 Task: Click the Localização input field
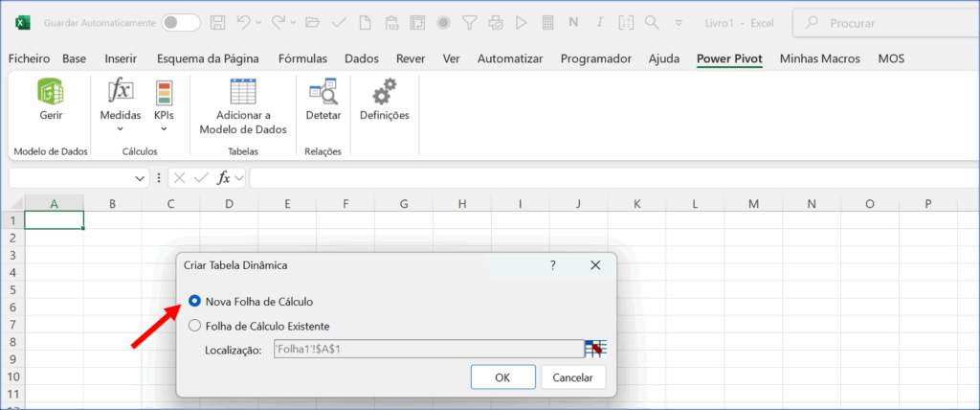[x=427, y=350]
